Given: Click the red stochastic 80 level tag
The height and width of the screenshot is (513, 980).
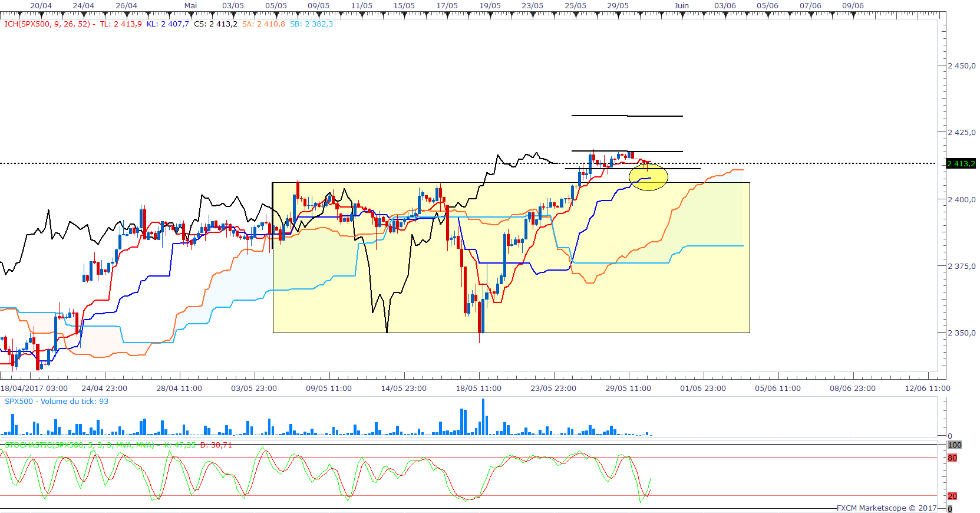Looking at the screenshot, I should coord(952,458).
